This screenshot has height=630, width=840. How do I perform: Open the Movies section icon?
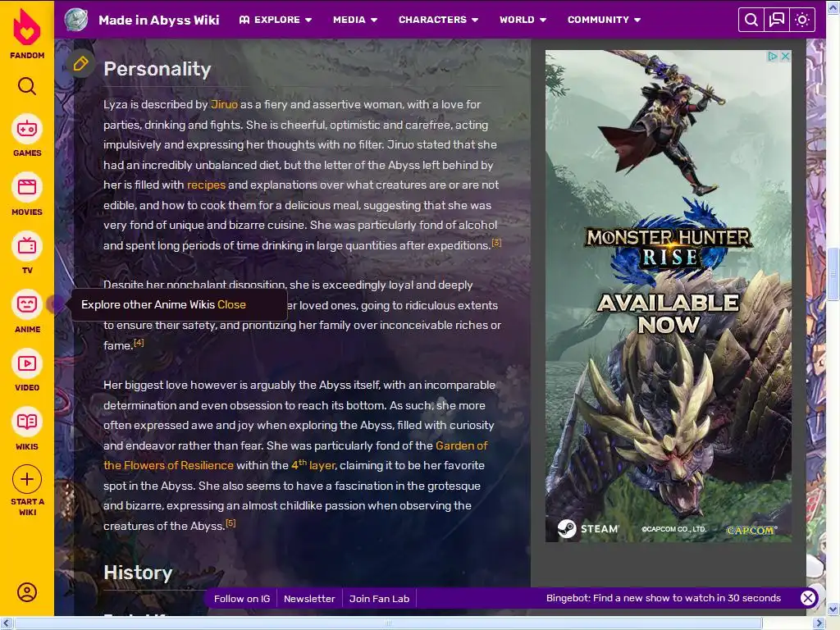click(x=27, y=188)
